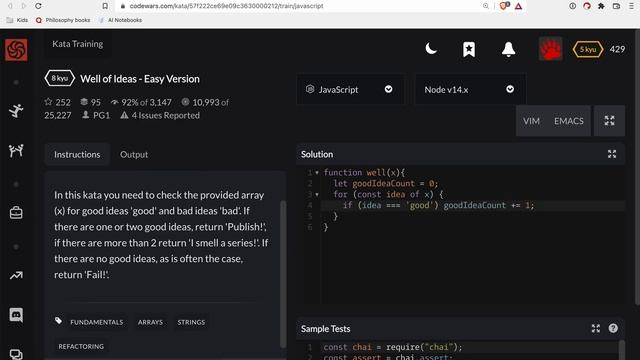Click the ARRAYS tag

click(150, 322)
